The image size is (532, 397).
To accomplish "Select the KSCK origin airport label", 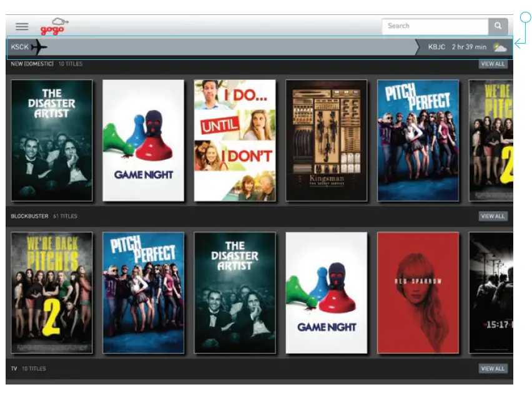I will 20,47.
